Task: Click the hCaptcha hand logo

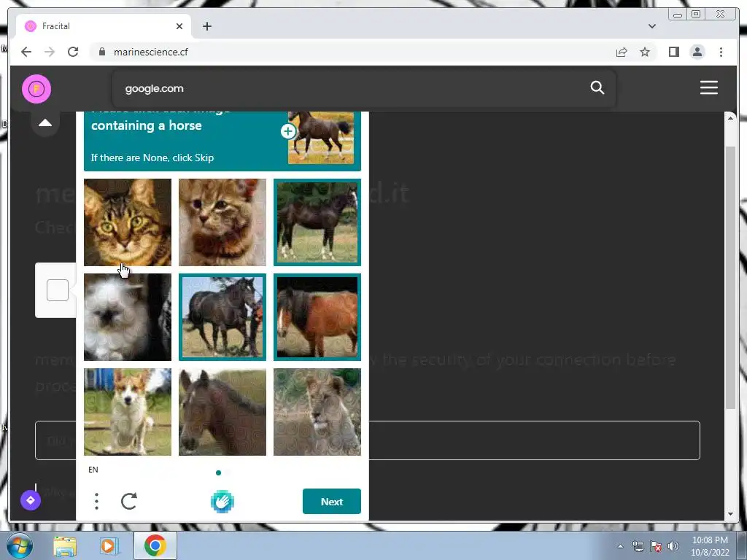Action: 222,502
